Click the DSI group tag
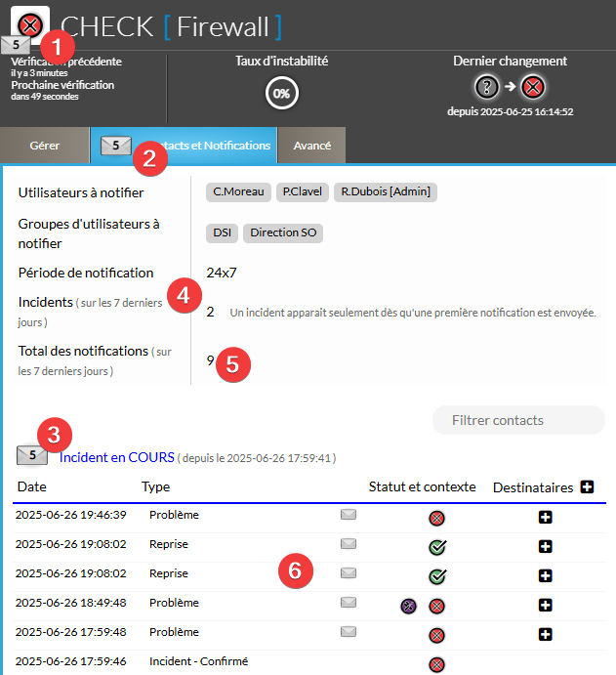Image resolution: width=616 pixels, height=675 pixels. [x=222, y=232]
